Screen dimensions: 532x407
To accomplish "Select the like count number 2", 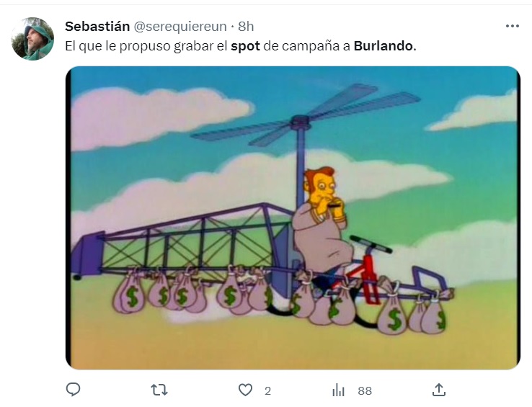I will click(x=267, y=391).
